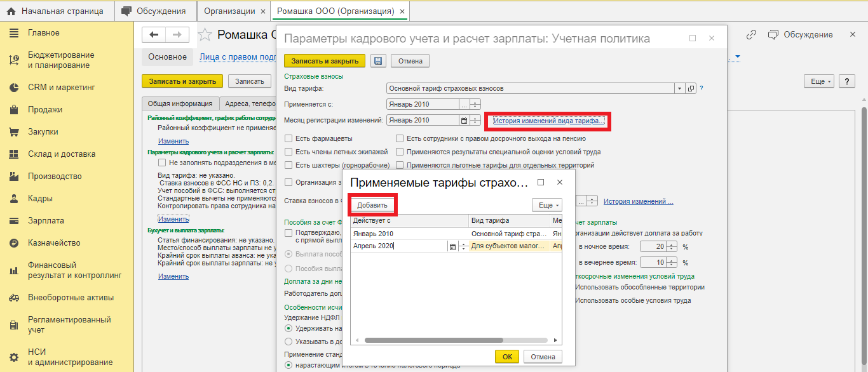Click the diskette save icon in Учетная политика

(378, 61)
